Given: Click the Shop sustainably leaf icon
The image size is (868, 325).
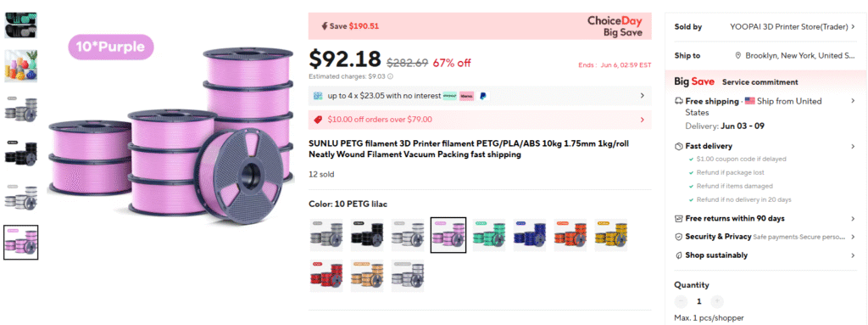Looking at the screenshot, I should 679,255.
